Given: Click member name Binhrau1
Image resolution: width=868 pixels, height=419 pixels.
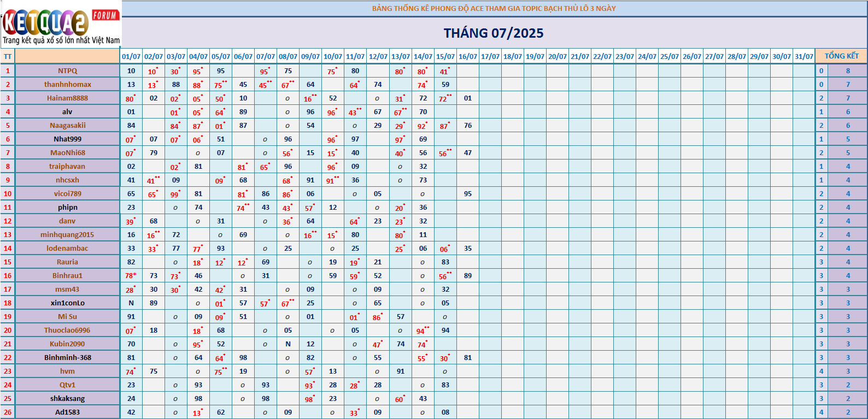Looking at the screenshot, I should 68,275.
